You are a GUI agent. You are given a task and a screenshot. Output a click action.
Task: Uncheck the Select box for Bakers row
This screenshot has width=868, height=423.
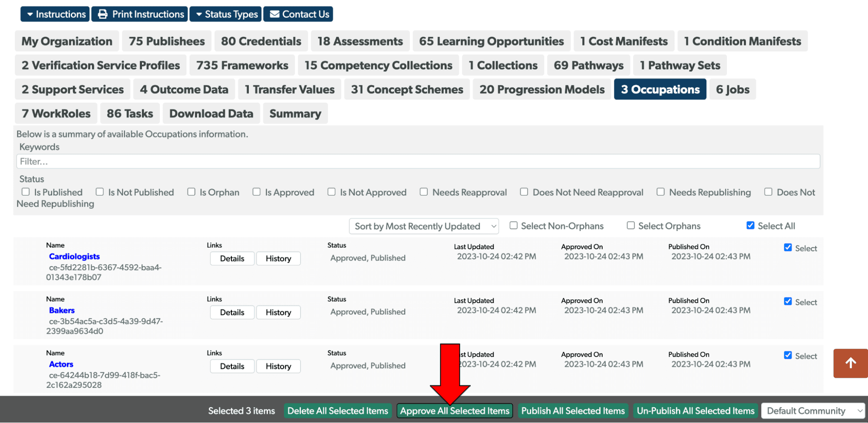[788, 301]
